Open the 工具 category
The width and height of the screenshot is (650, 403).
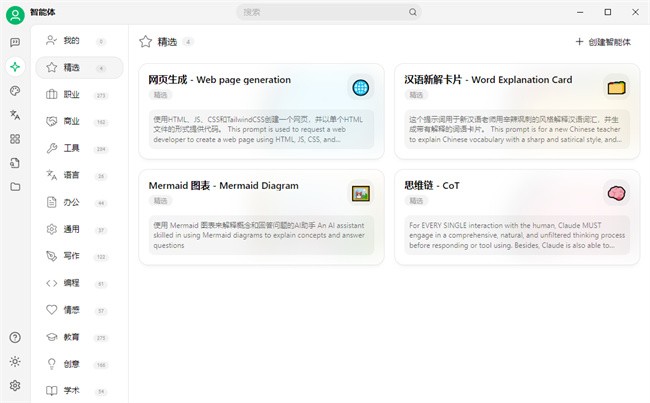(79, 148)
